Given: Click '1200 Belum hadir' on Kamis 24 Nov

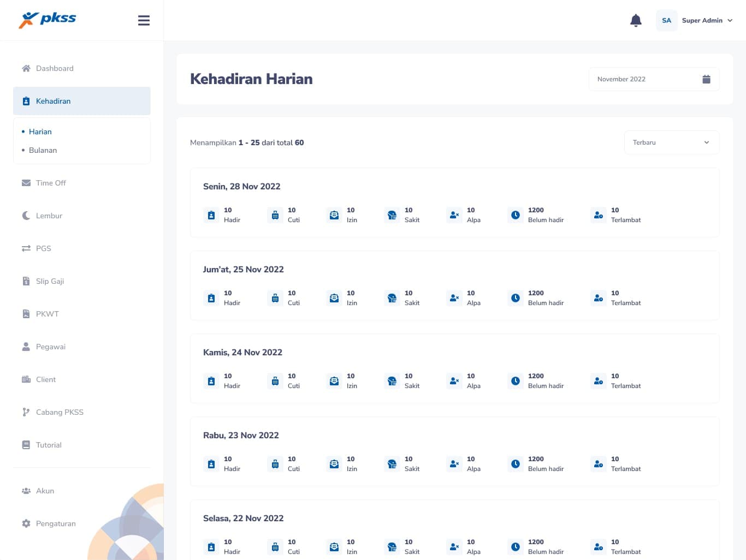Looking at the screenshot, I should pyautogui.click(x=546, y=381).
